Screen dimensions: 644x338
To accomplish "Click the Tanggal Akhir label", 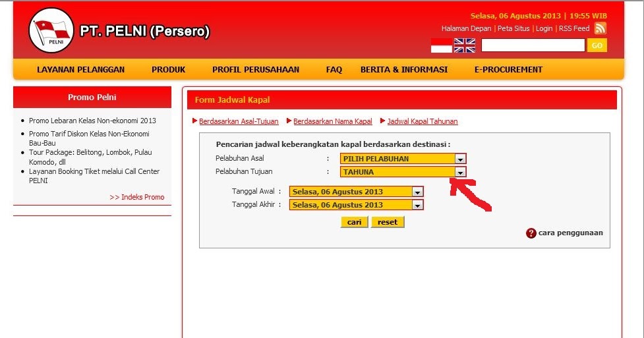I will 253,204.
